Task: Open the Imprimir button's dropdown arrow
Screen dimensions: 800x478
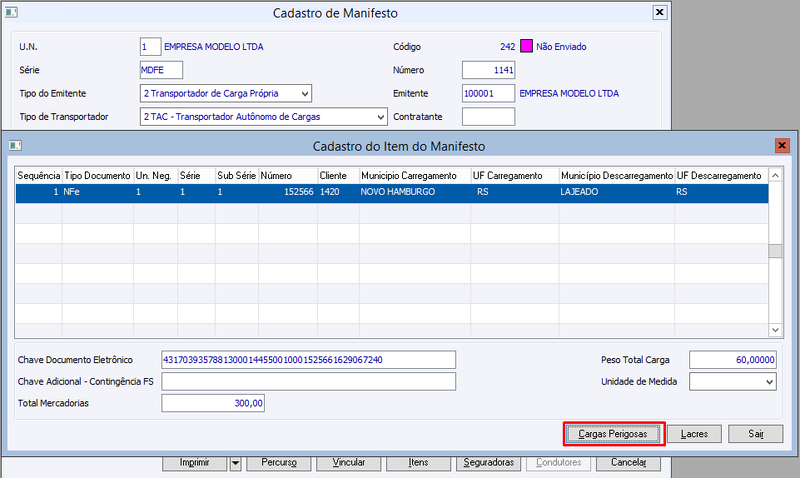Action: [x=235, y=463]
